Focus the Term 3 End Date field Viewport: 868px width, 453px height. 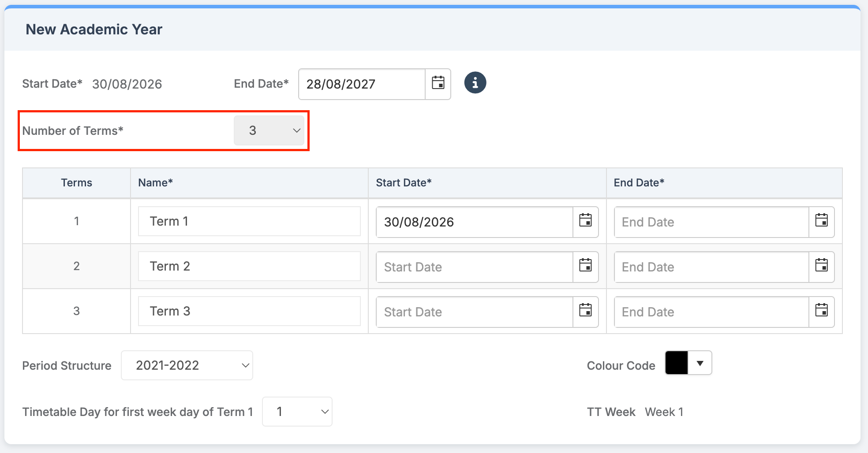point(711,312)
